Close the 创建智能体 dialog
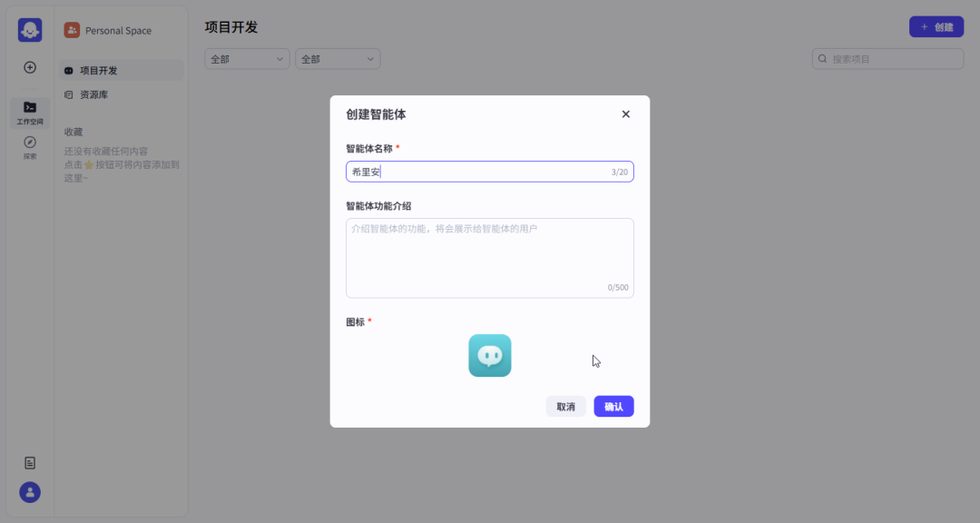The width and height of the screenshot is (980, 523). 625,114
